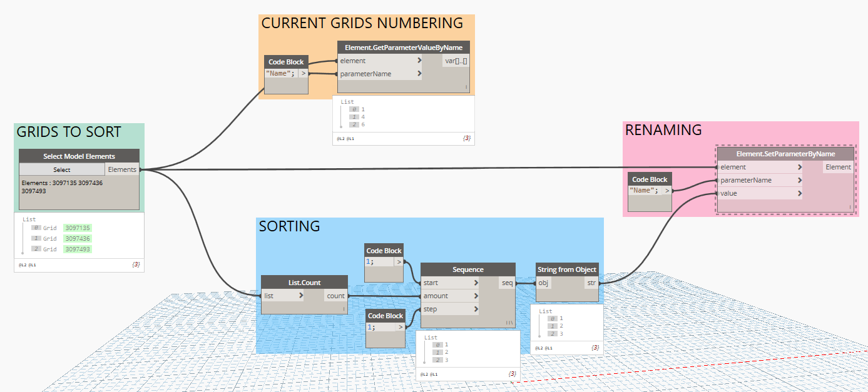Click the Select button on Select Model Elements
The image size is (868, 392).
point(62,169)
